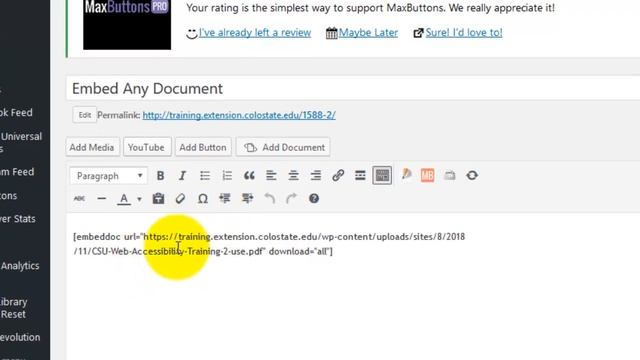The width and height of the screenshot is (640, 360).
Task: Insert a bulleted list
Action: tap(204, 176)
